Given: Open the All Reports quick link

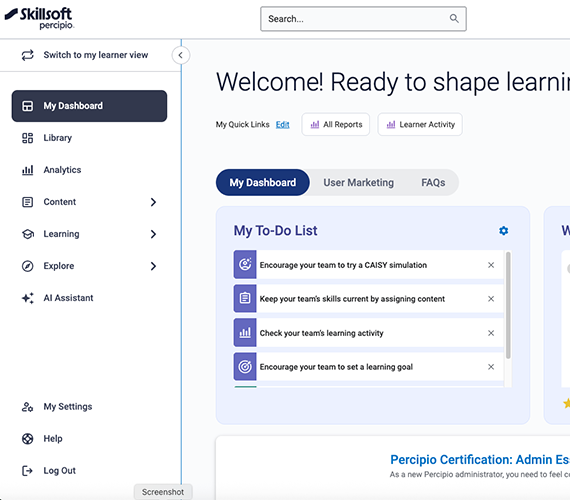Looking at the screenshot, I should pos(336,124).
